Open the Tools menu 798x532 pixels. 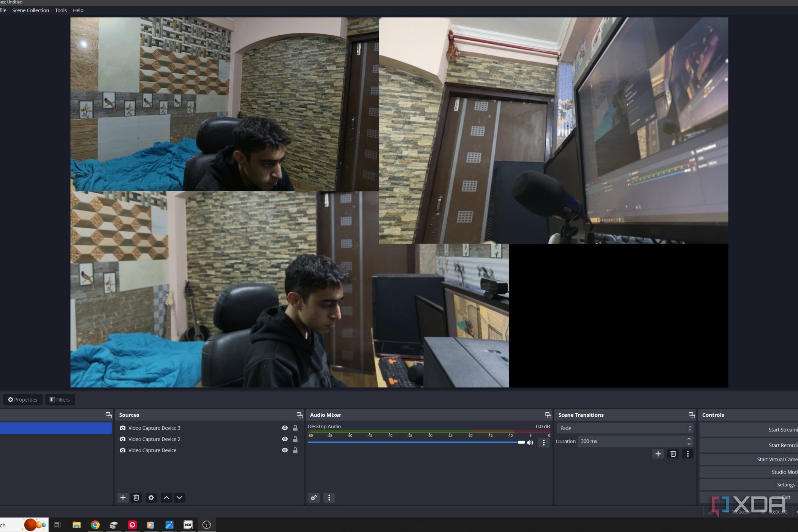coord(60,10)
